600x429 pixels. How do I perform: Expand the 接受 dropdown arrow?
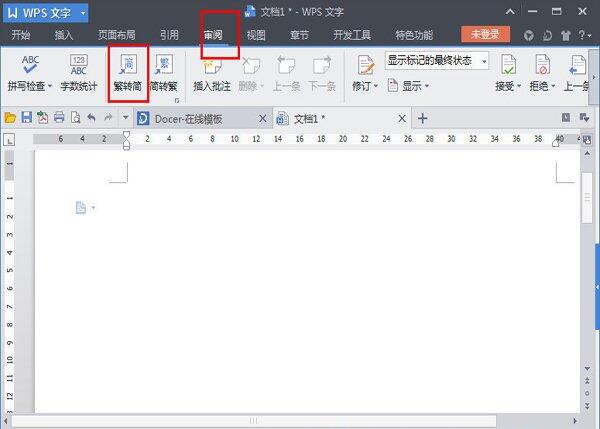coord(519,86)
